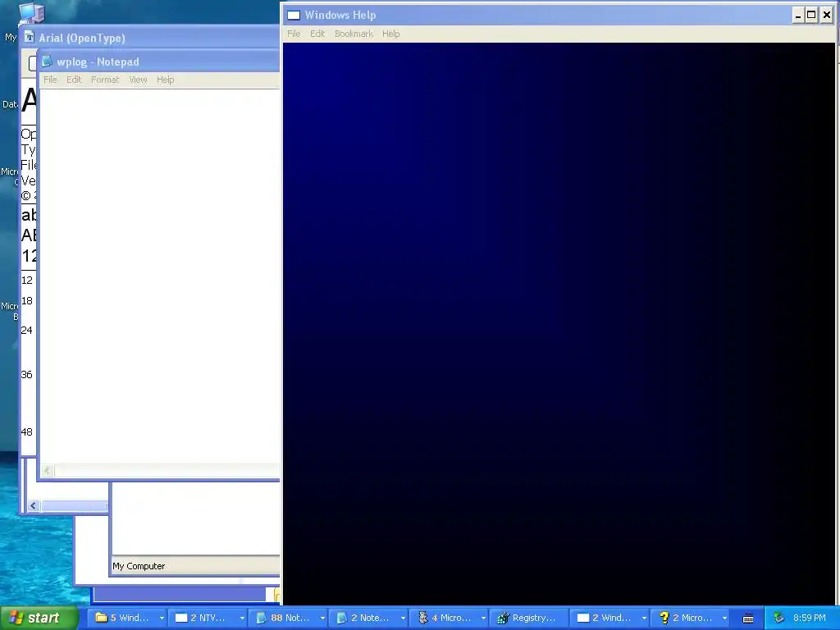Minimize the Windows Help window
The image size is (840, 630).
[x=797, y=15]
